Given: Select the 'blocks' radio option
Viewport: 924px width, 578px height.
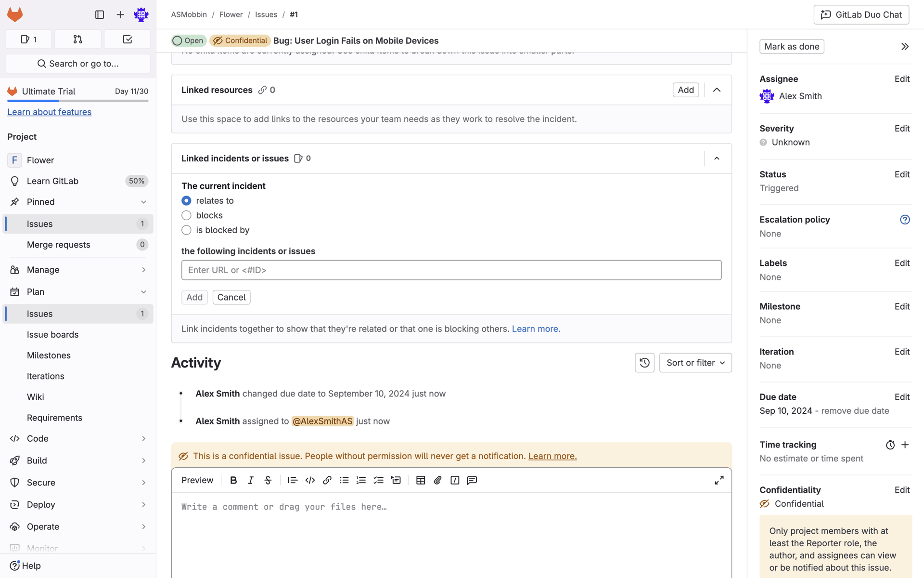Looking at the screenshot, I should point(186,215).
